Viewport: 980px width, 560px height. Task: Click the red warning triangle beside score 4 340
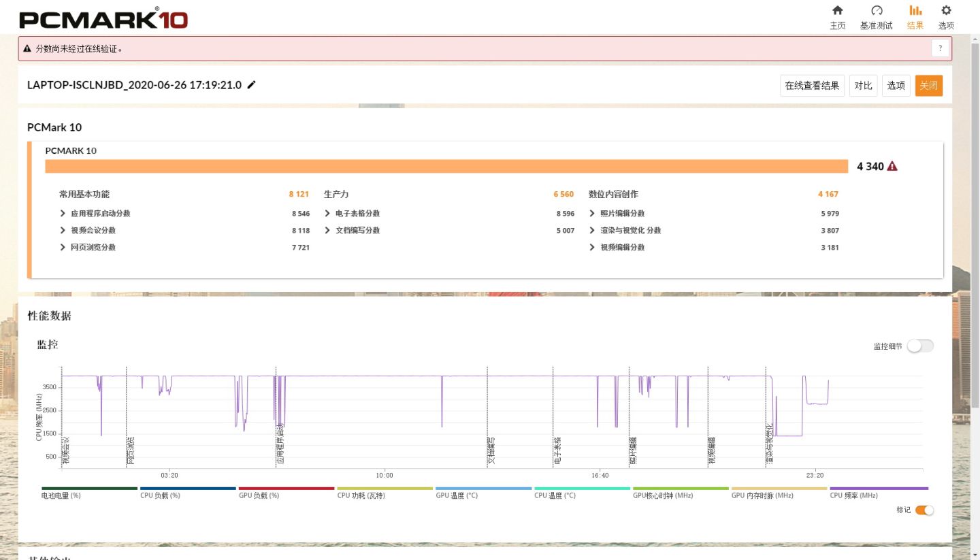click(892, 167)
